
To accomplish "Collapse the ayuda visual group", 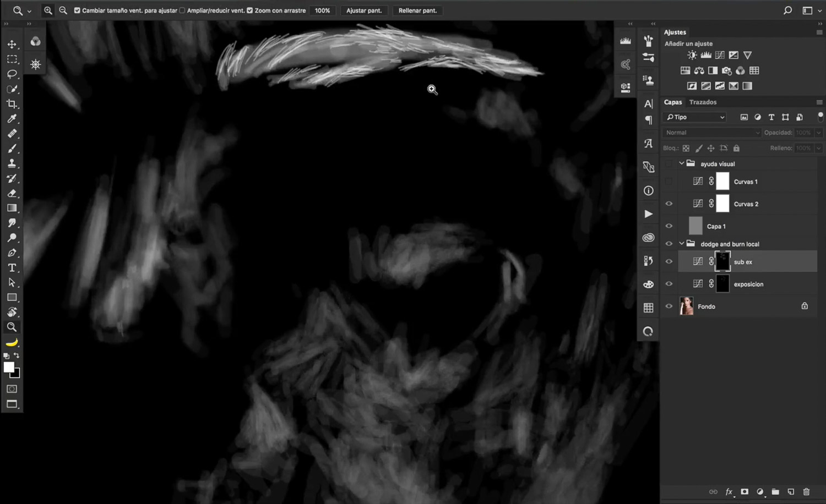I will point(681,163).
